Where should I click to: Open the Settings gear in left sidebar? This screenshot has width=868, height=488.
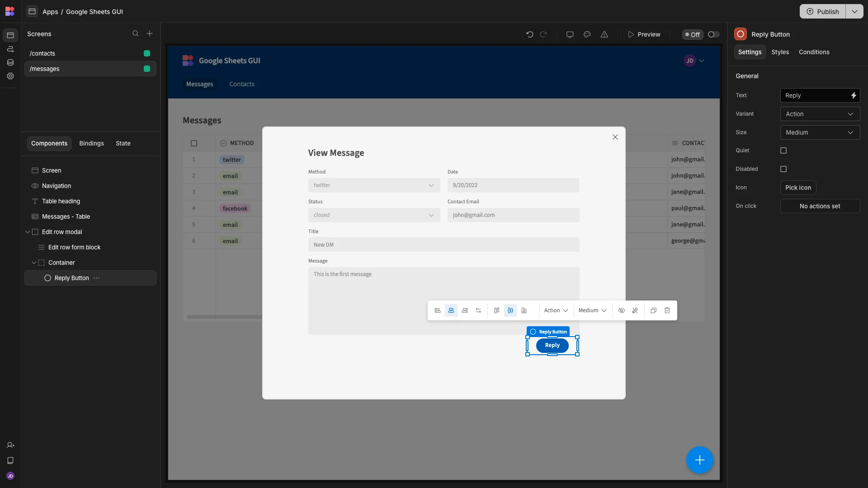[10, 76]
